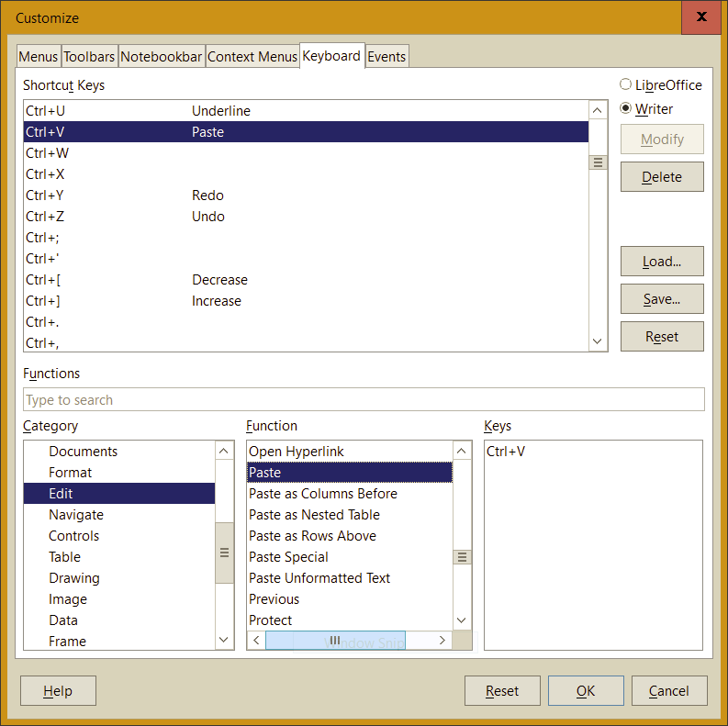The width and height of the screenshot is (728, 726).
Task: Select Paste Unformatted Text function
Action: coord(319,578)
